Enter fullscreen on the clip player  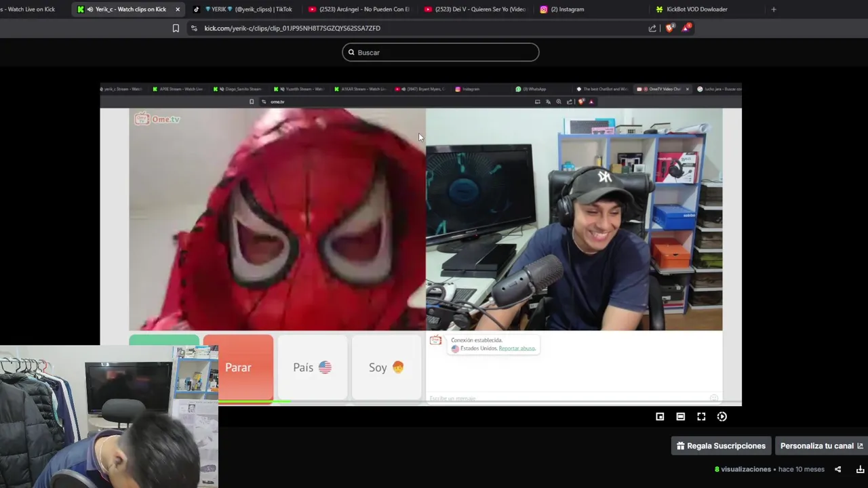tap(701, 417)
